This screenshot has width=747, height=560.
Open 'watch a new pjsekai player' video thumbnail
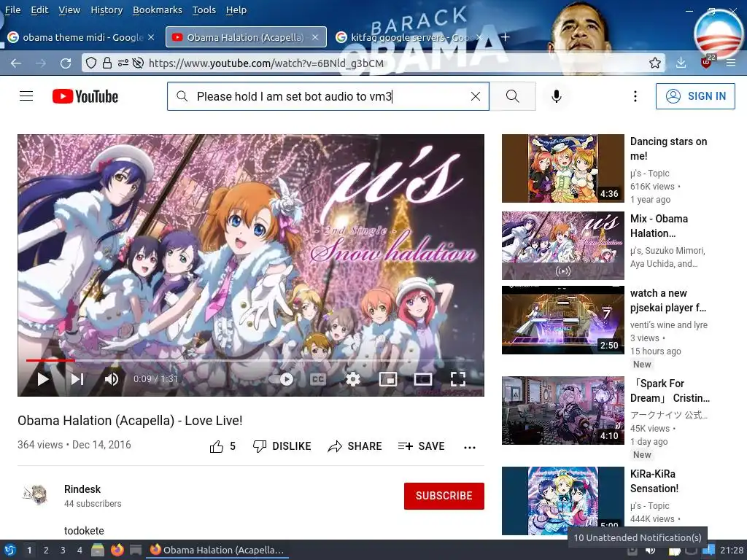pos(562,319)
